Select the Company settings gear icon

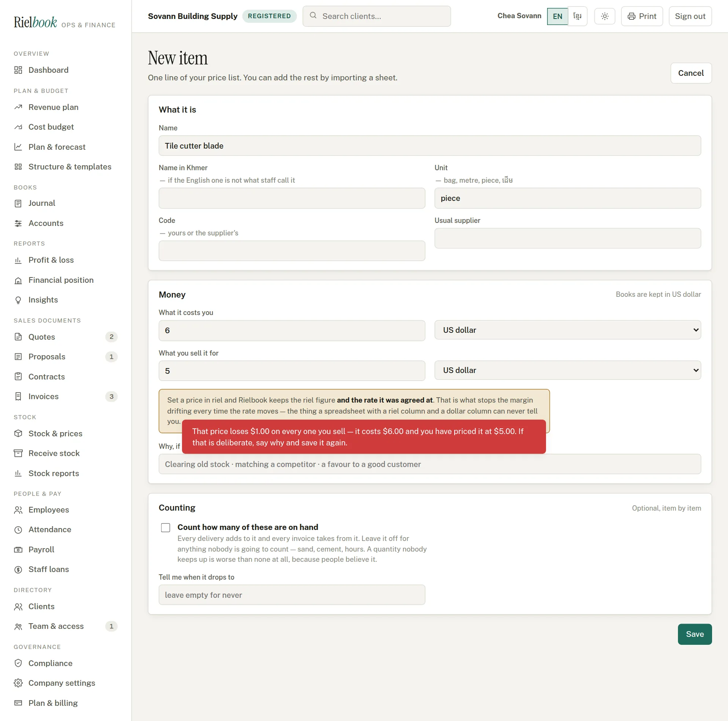18,683
